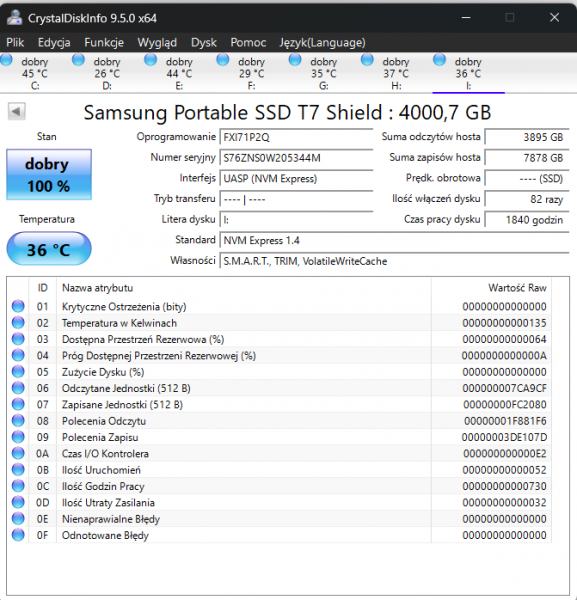Image resolution: width=577 pixels, height=600 pixels.
Task: Click the Interfejs field UASP (NVM Express)
Action: (x=297, y=178)
